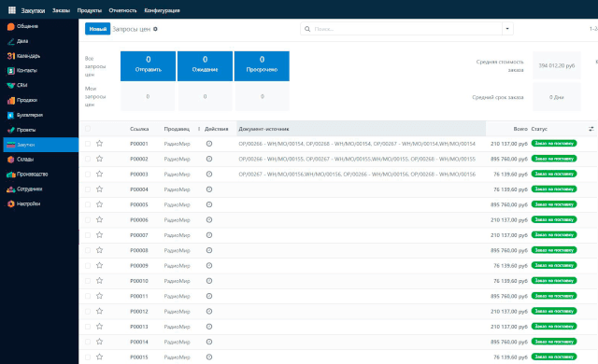This screenshot has height=364, width=598.
Task: Sort by Всего column header
Action: coord(520,129)
